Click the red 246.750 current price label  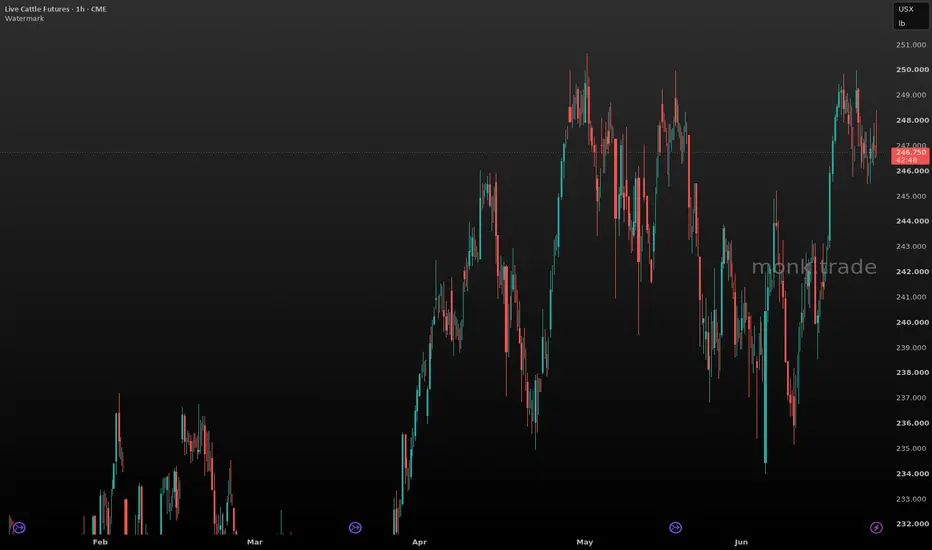point(910,156)
